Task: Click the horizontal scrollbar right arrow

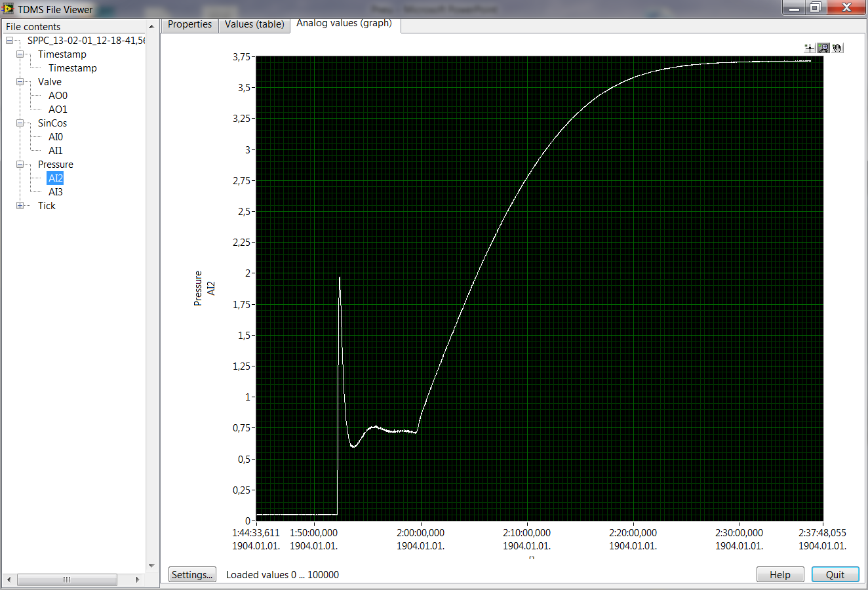Action: point(138,580)
